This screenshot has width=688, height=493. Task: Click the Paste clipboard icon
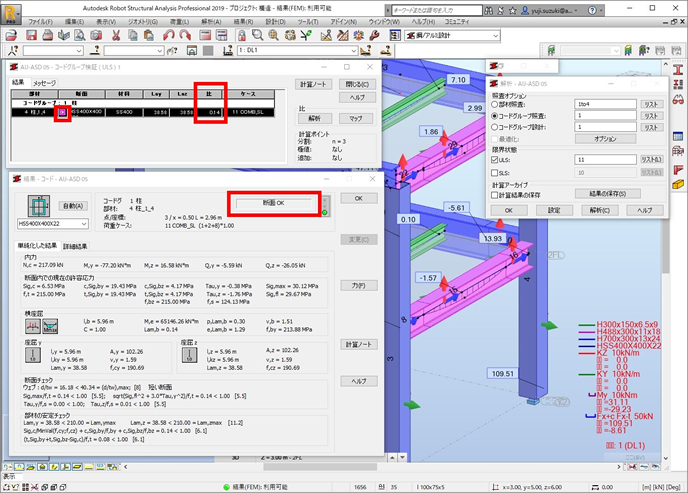tap(149, 36)
